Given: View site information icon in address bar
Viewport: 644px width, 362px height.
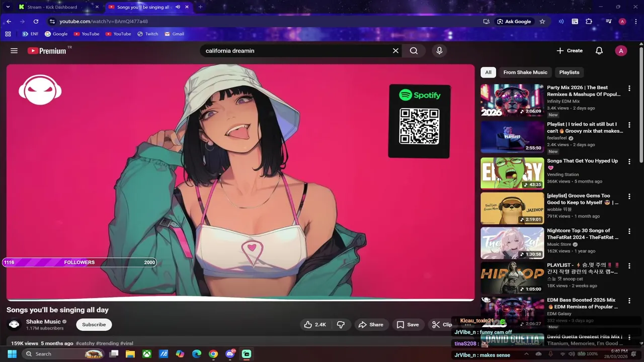Looking at the screenshot, I should point(52,22).
